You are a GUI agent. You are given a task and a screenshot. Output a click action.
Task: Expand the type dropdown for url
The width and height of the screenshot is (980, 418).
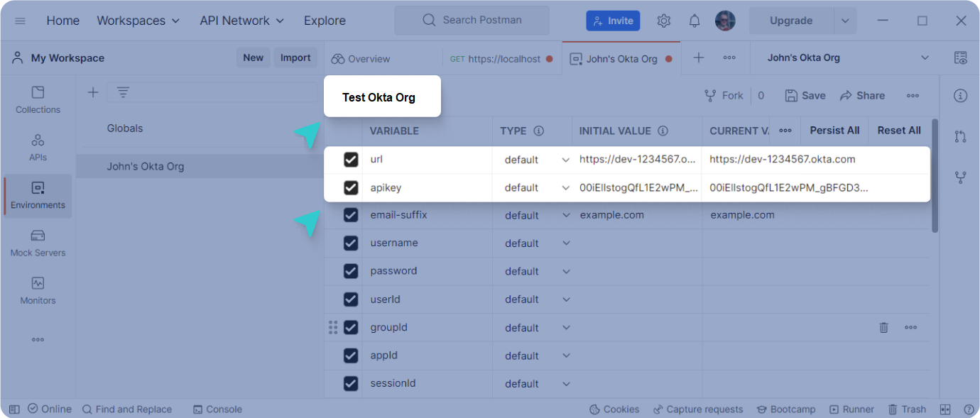click(x=565, y=160)
